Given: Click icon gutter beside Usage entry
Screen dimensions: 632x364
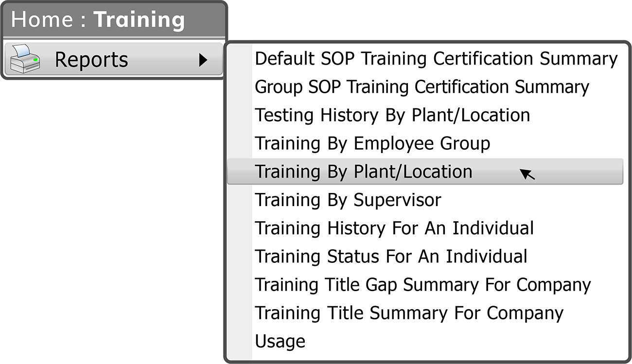Looking at the screenshot, I should pos(240,341).
